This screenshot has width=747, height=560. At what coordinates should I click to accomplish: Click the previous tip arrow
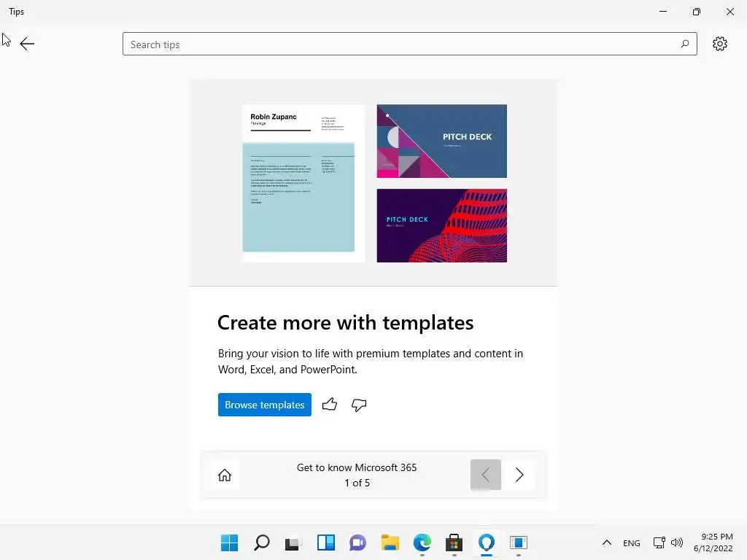click(485, 475)
